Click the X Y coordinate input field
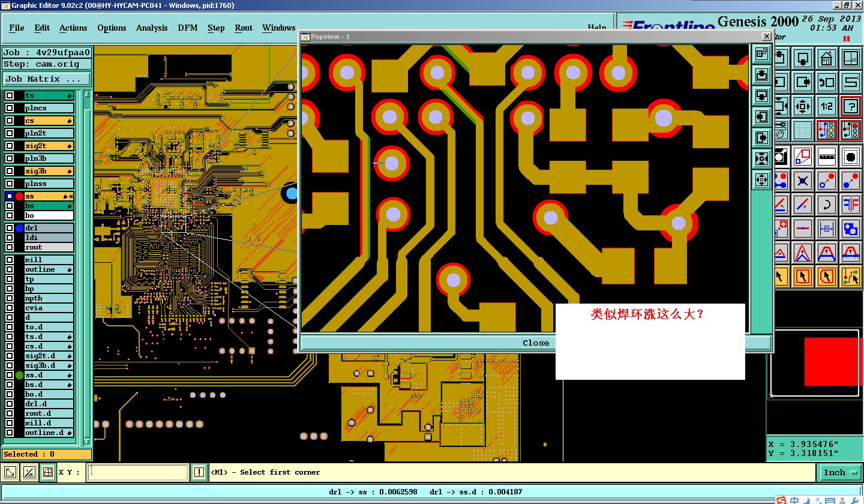Image resolution: width=864 pixels, height=504 pixels. click(x=139, y=473)
